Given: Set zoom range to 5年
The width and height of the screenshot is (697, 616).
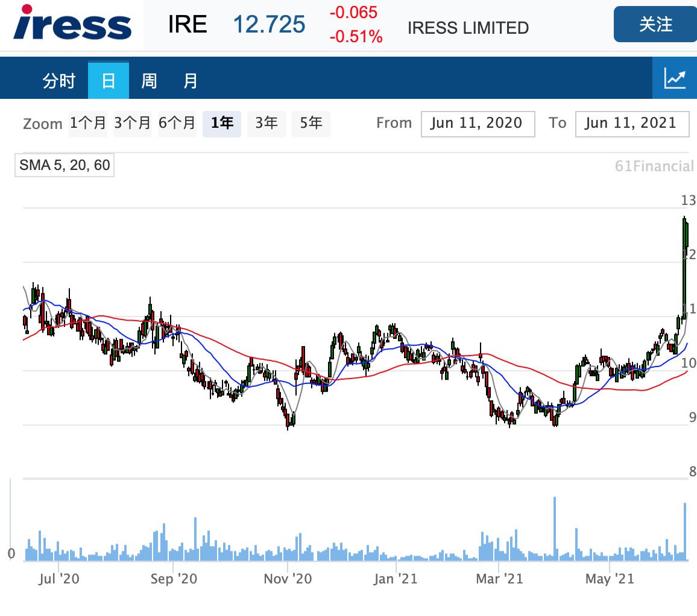Looking at the screenshot, I should click(x=311, y=124).
